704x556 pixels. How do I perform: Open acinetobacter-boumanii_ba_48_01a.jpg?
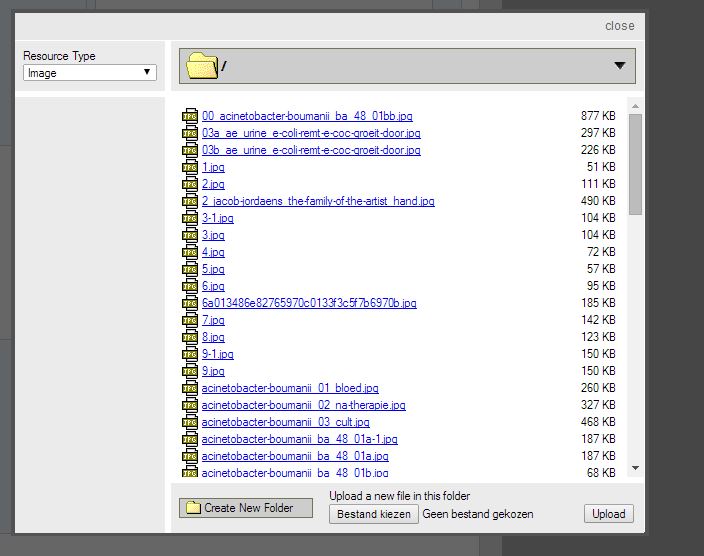pos(295,456)
